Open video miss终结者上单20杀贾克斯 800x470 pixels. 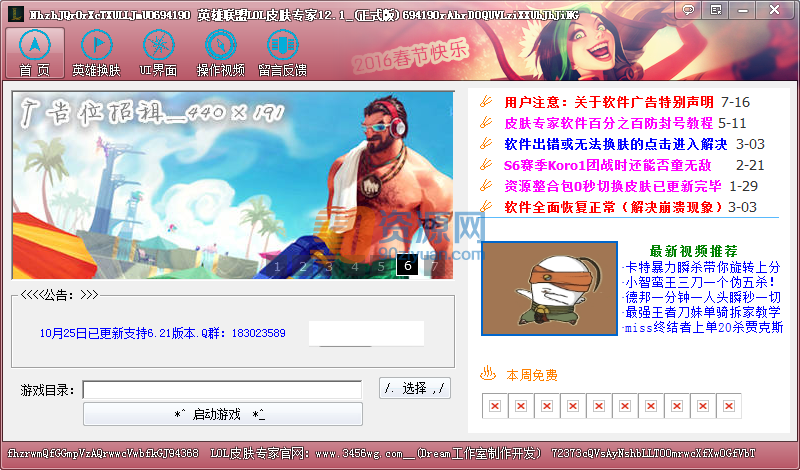click(704, 327)
